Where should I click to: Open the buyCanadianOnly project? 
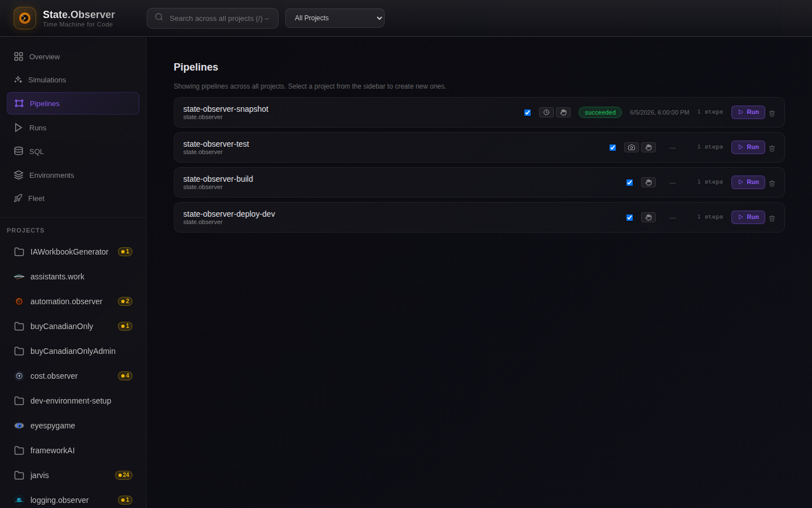point(73,326)
